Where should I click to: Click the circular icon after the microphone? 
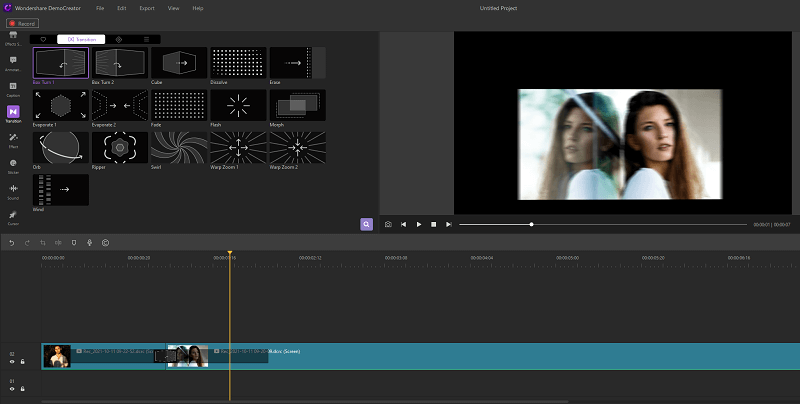106,243
